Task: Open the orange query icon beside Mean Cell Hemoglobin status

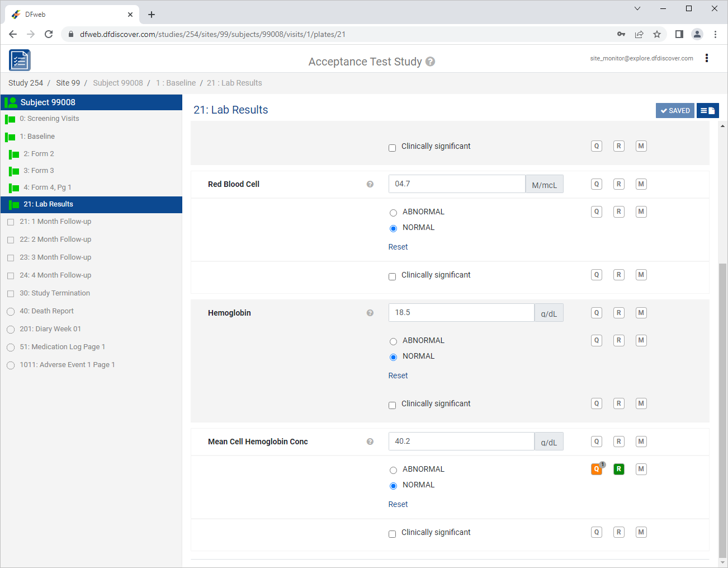Action: [597, 469]
